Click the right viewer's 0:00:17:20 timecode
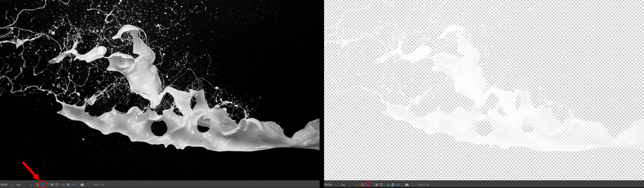Viewport: 644px width, 188px height. [x=423, y=185]
